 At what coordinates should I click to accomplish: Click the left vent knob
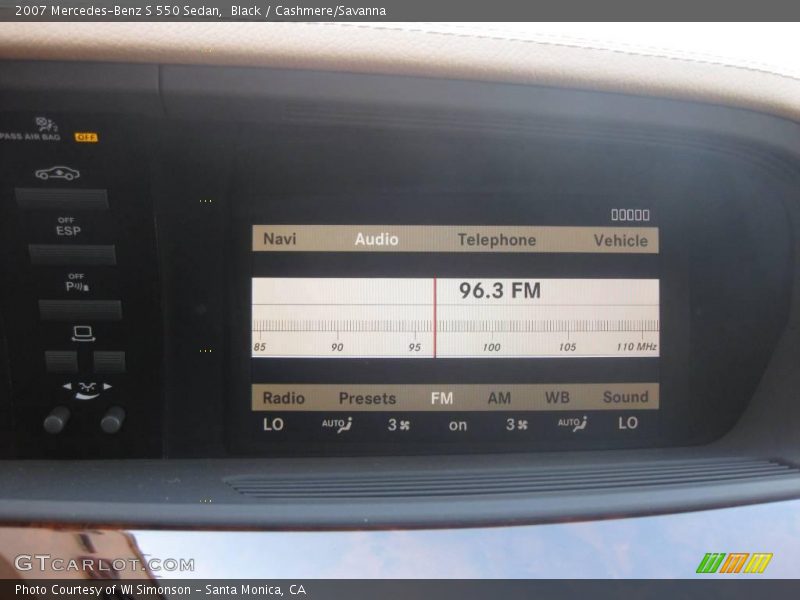click(57, 419)
